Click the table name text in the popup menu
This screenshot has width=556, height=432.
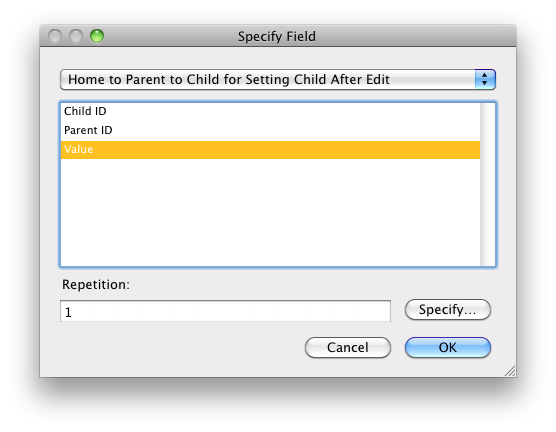click(x=229, y=79)
